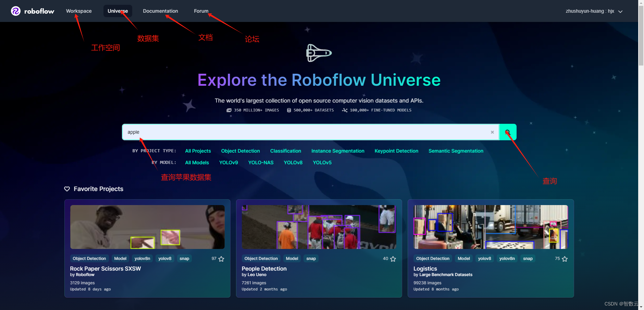The height and width of the screenshot is (310, 644).
Task: Open the Logistics project thumbnail
Action: pyautogui.click(x=491, y=227)
